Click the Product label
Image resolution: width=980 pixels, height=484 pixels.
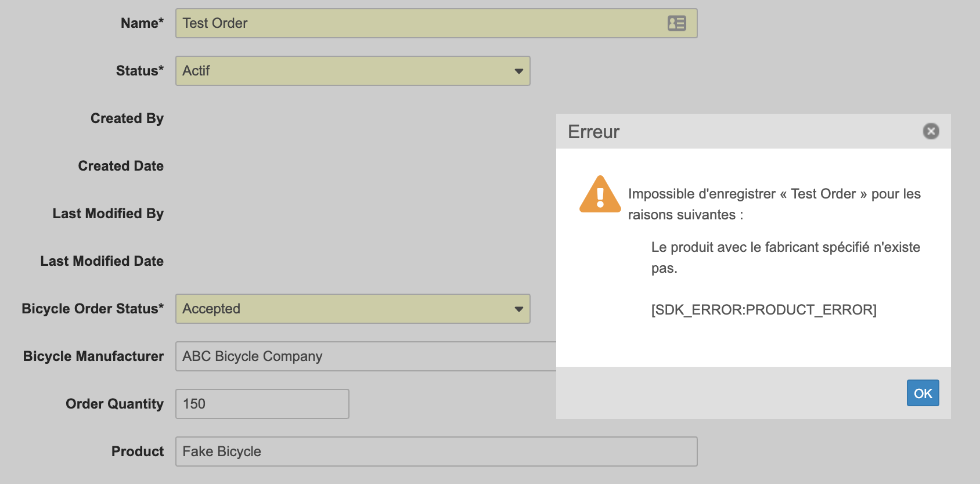click(x=138, y=452)
